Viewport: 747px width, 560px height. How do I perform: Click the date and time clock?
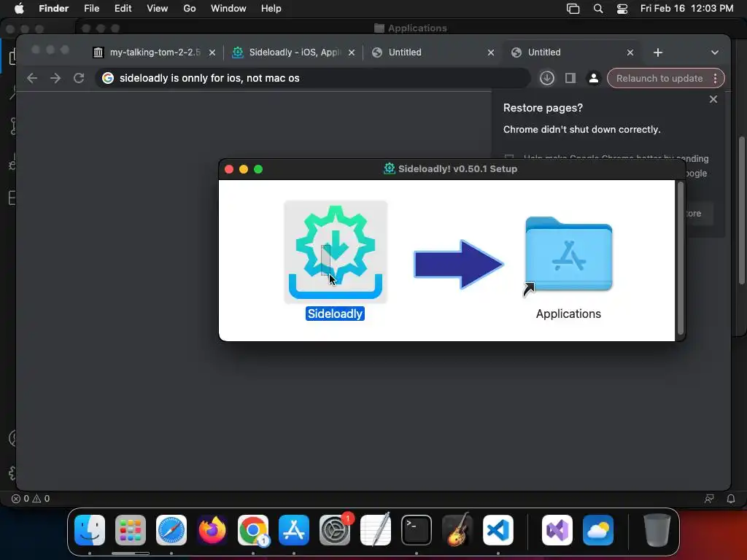pos(686,9)
